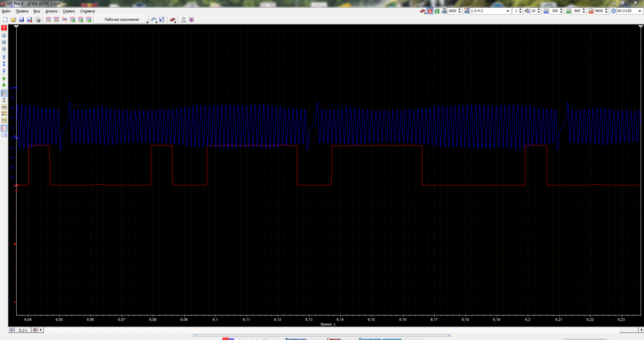
Task: Click the Save floppy disk icon
Action: coord(21,20)
